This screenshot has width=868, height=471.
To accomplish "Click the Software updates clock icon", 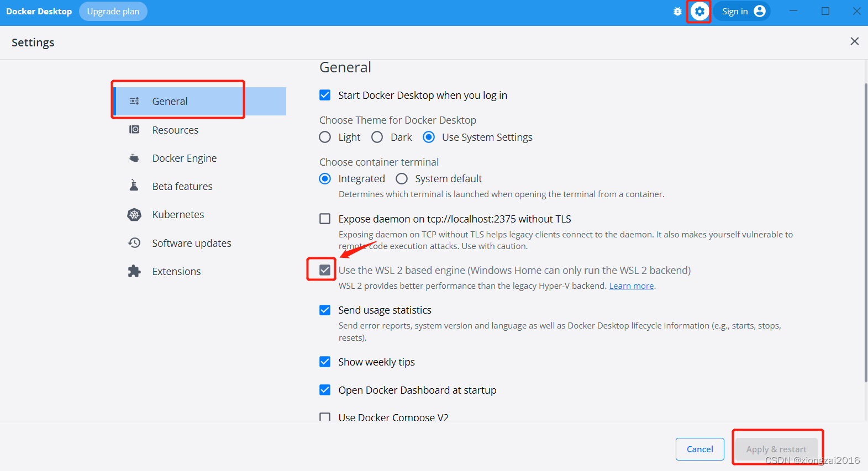I will point(134,242).
